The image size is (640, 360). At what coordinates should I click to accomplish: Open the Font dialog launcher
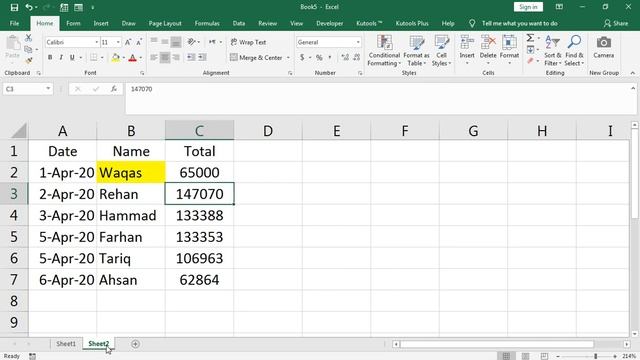coord(142,73)
